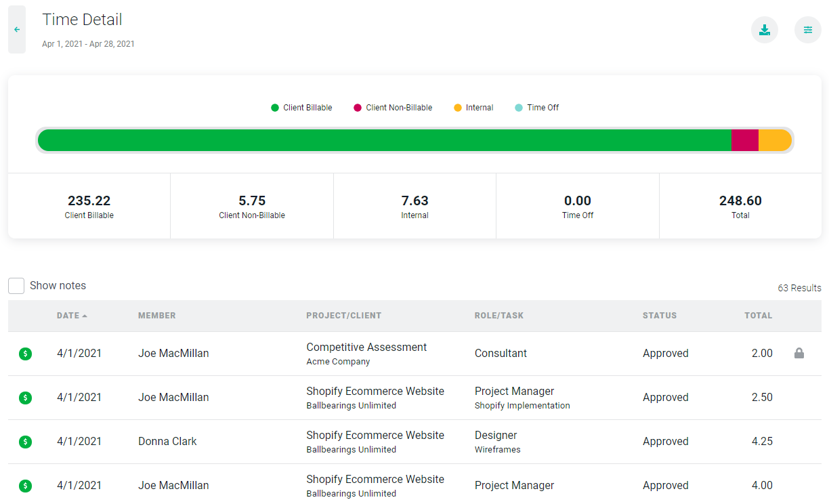The width and height of the screenshot is (829, 504).
Task: Click Approved status in Donna Clark row
Action: pos(666,442)
